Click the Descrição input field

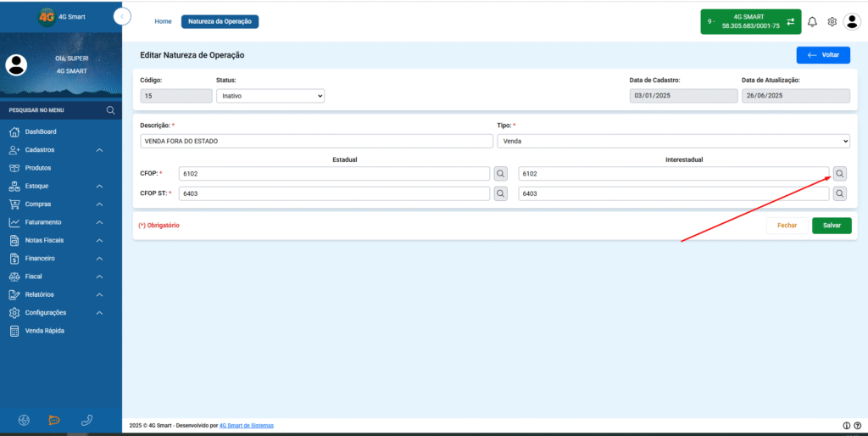pos(316,142)
